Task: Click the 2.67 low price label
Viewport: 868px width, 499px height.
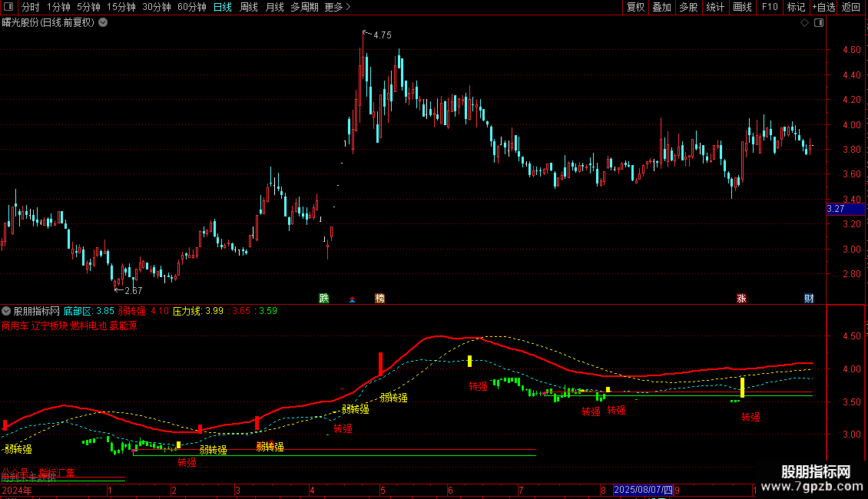Action: tap(134, 290)
